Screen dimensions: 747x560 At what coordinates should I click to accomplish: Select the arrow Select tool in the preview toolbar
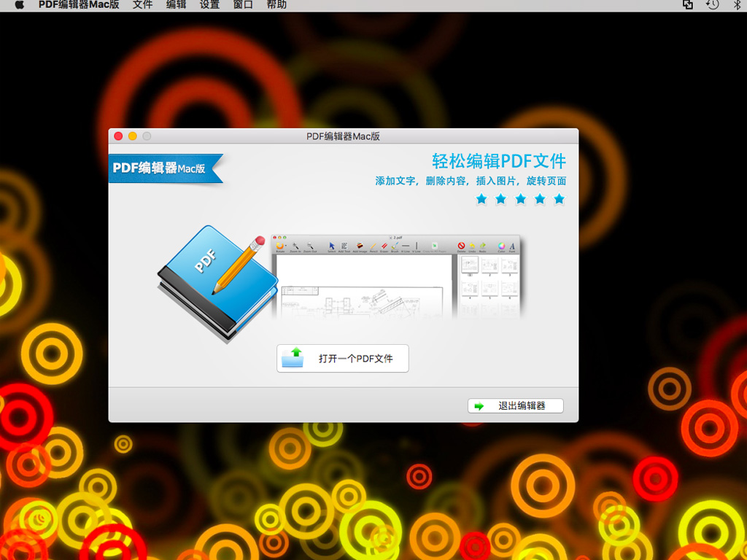331,245
